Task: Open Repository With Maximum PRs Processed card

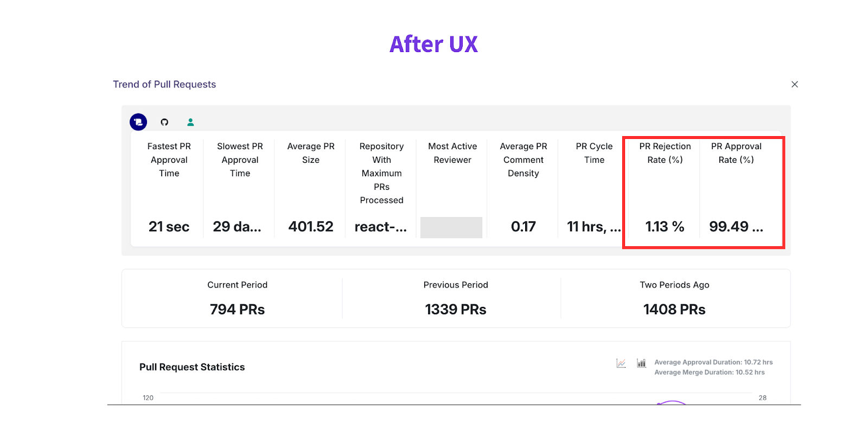Action: coord(381,190)
